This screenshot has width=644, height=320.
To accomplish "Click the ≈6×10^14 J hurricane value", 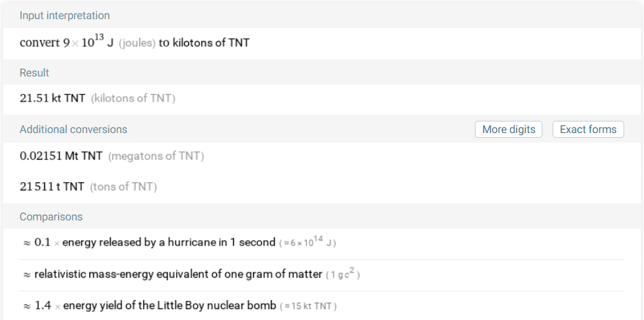I will click(x=308, y=243).
